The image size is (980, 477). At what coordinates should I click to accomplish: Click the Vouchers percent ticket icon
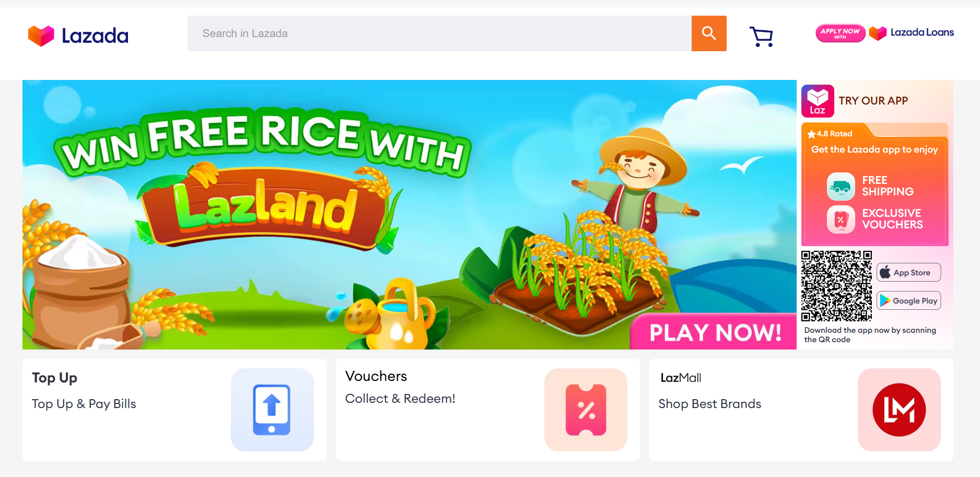point(586,410)
